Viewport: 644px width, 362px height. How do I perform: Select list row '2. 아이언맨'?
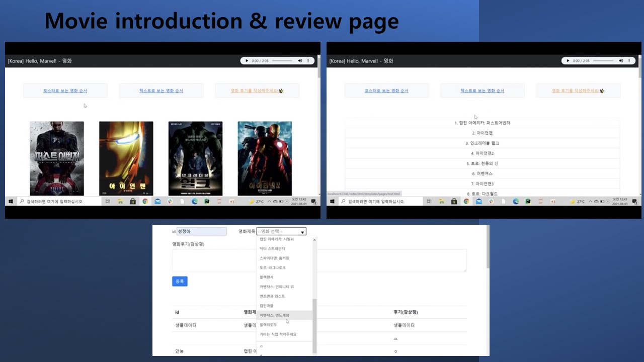[482, 133]
